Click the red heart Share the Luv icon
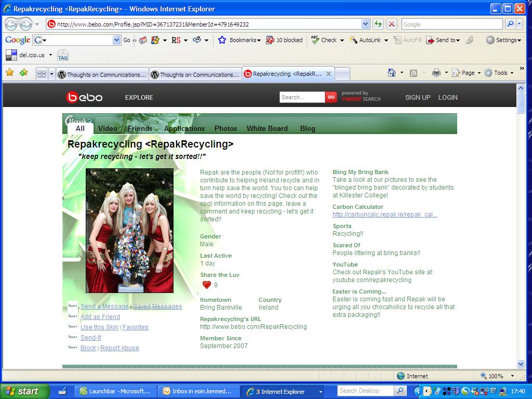This screenshot has width=532, height=399. tap(206, 285)
